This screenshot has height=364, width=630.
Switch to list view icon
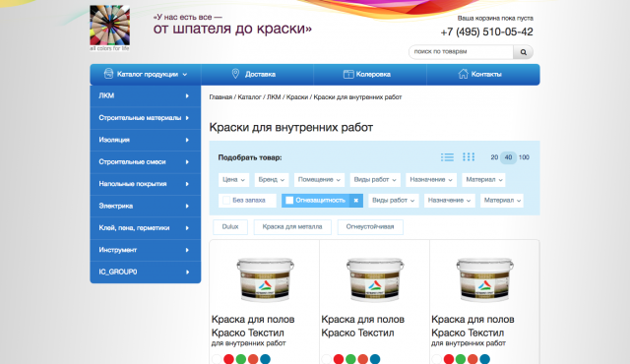coord(447,157)
